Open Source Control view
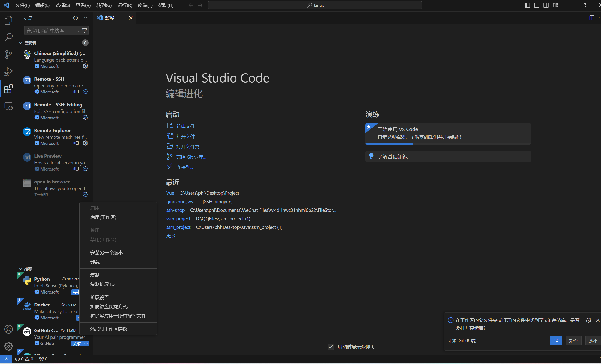This screenshot has width=601, height=364. (9, 54)
